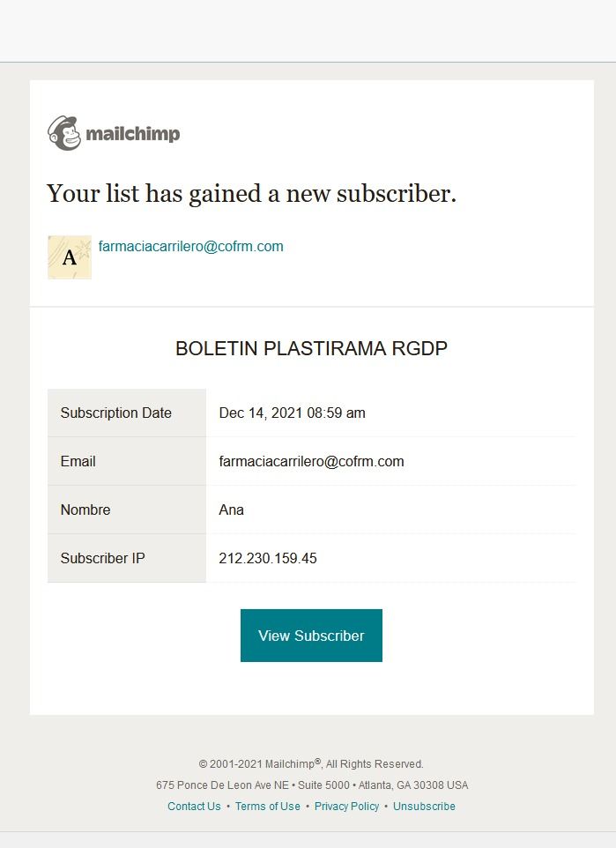Viewport: 616px width, 848px height.
Task: Click the mailchimp wordmark text
Action: (x=133, y=134)
